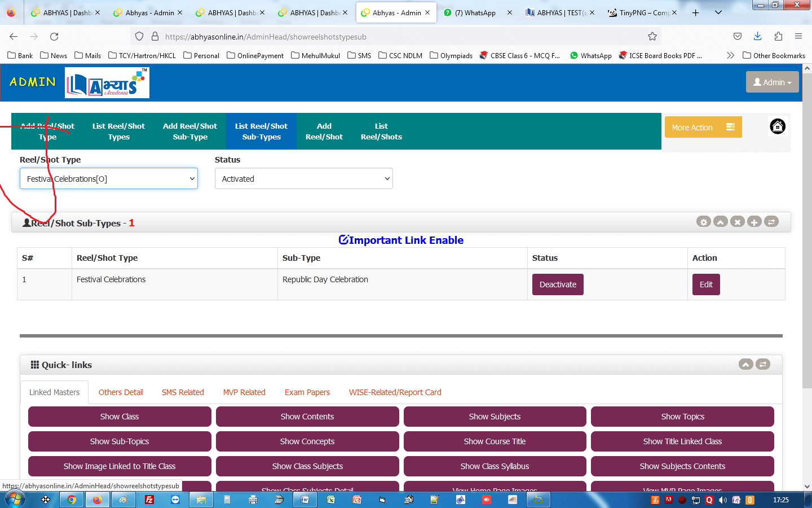The height and width of the screenshot is (508, 812).
Task: Expand the Admin user menu
Action: coord(772,82)
